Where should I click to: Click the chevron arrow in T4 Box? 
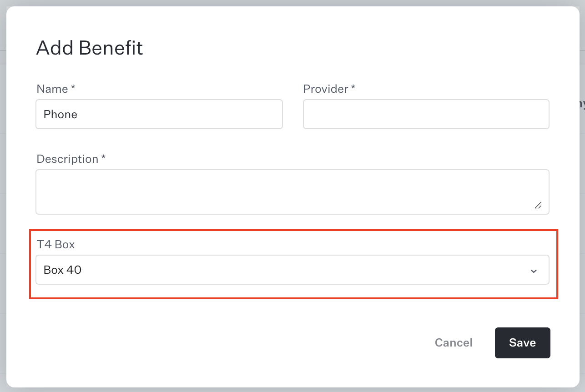click(534, 271)
